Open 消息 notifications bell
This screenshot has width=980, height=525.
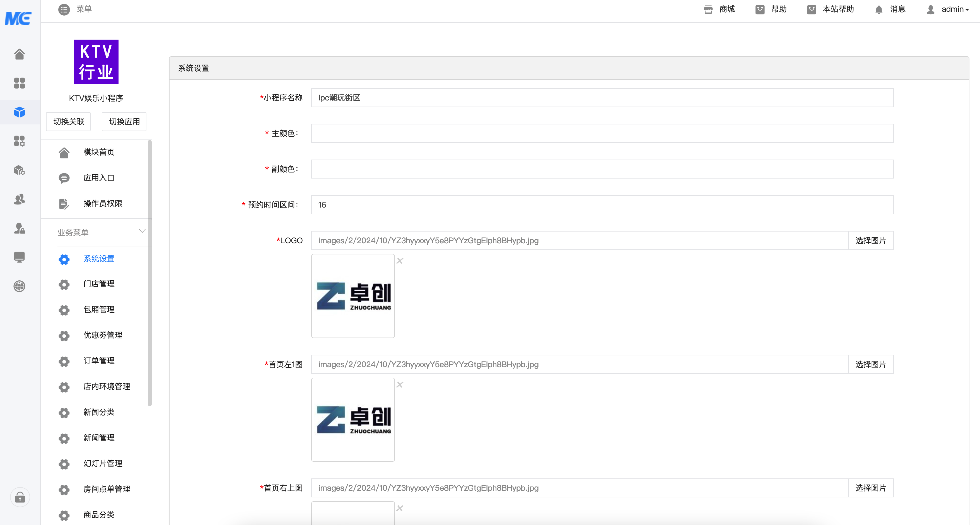(890, 9)
